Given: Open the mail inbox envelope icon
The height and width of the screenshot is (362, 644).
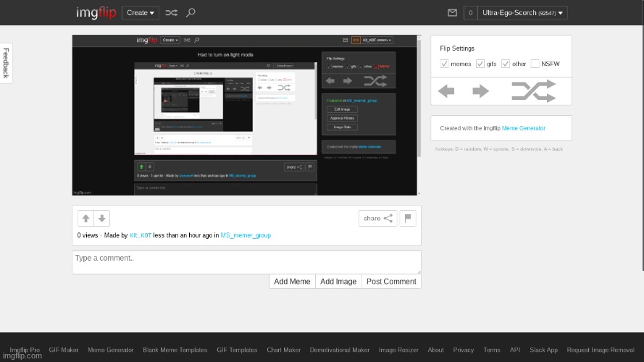Looking at the screenshot, I should tap(452, 13).
